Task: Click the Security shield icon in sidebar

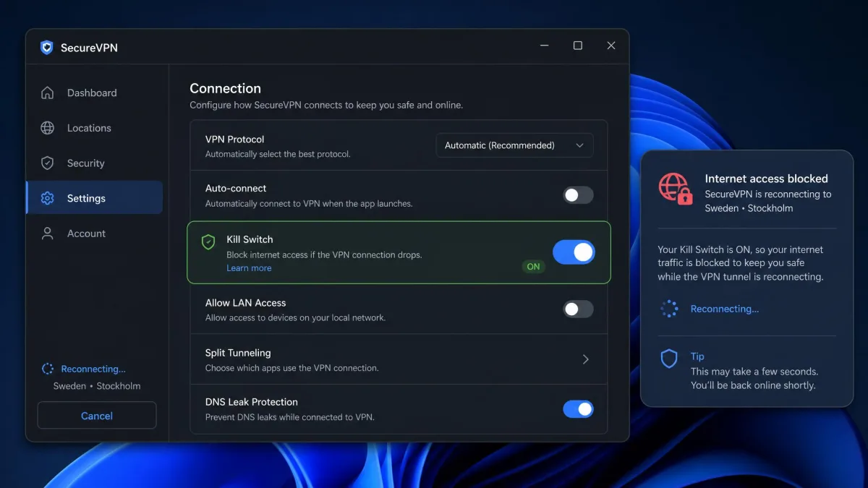Action: pos(47,163)
